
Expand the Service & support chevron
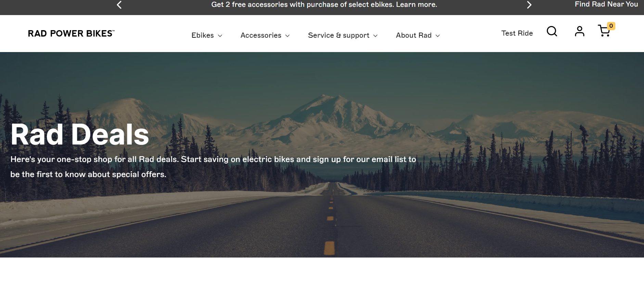point(375,36)
